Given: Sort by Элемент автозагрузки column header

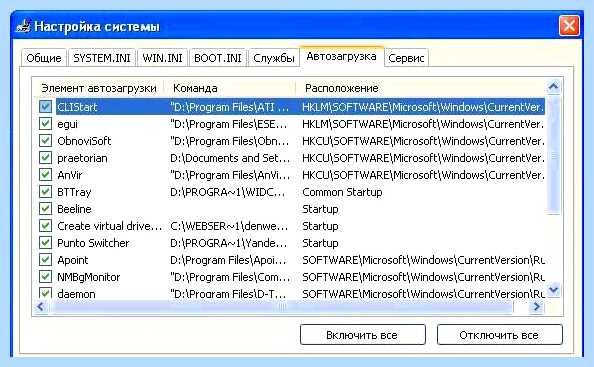Looking at the screenshot, I should point(98,88).
